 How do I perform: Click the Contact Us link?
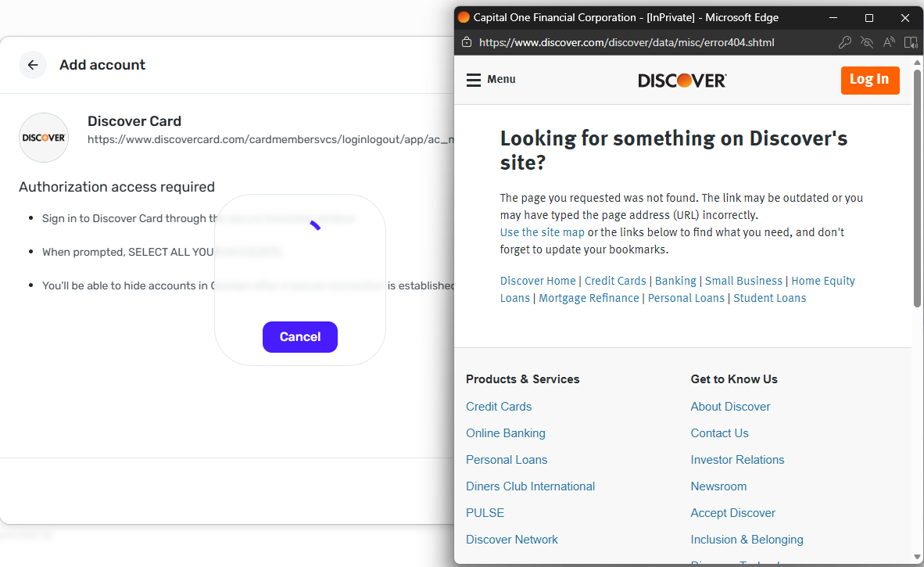719,433
